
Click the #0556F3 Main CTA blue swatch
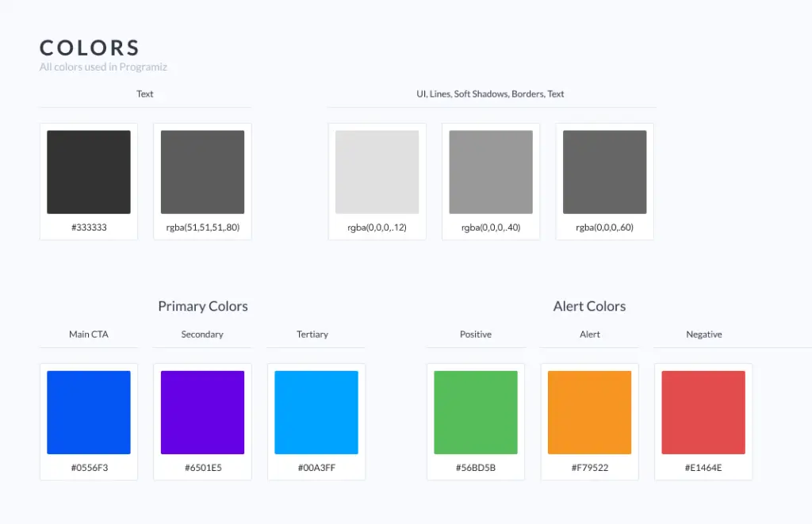pyautogui.click(x=89, y=411)
